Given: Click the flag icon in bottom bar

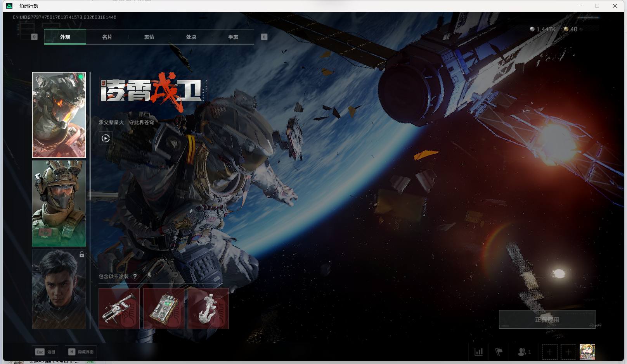Looking at the screenshot, I should coord(499,352).
